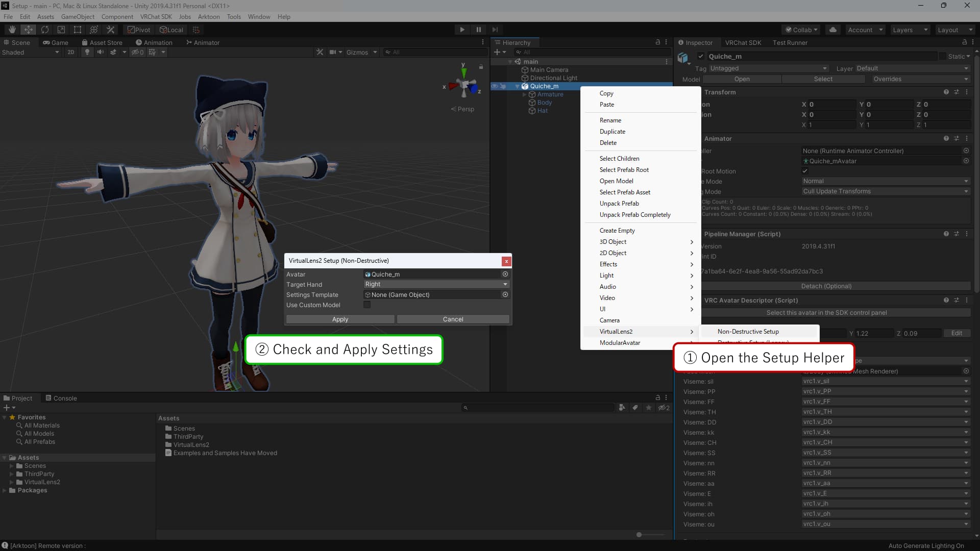Select the Hand tool
The image size is (980, 551).
click(x=12, y=30)
